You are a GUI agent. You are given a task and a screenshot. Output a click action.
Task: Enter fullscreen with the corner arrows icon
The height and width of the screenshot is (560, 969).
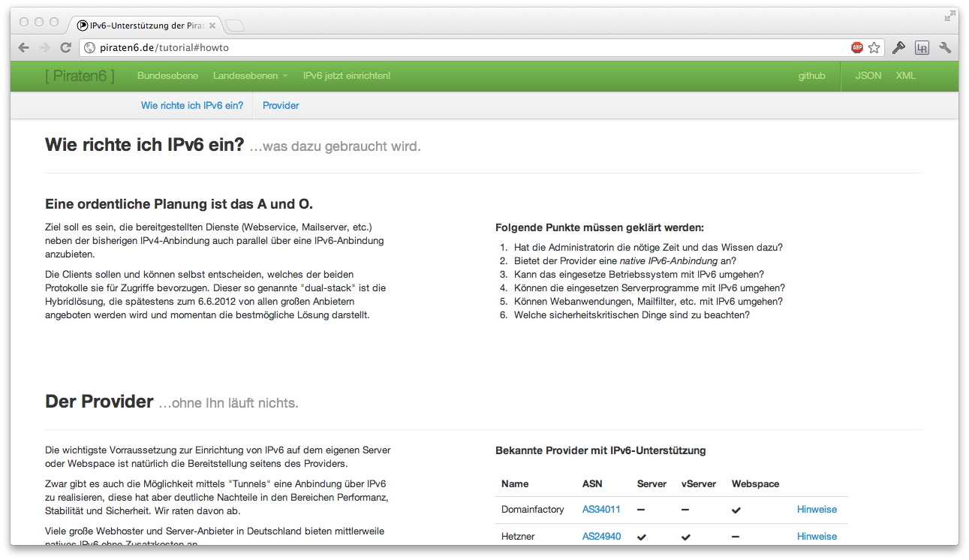coord(949,16)
